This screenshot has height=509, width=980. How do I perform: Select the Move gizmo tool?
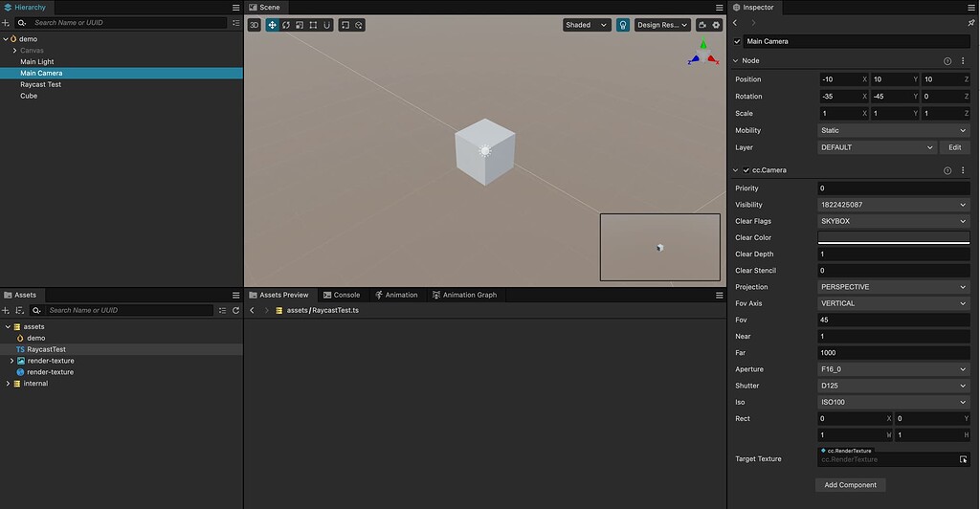(x=272, y=25)
